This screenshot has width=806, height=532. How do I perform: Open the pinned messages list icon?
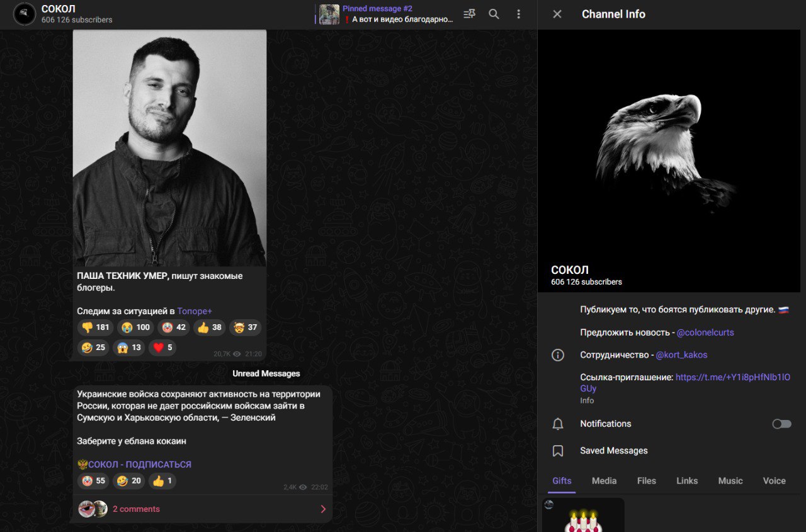point(470,14)
